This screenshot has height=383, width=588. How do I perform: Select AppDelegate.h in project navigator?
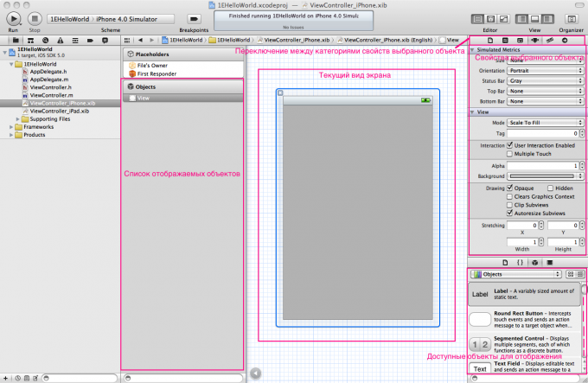(x=48, y=72)
